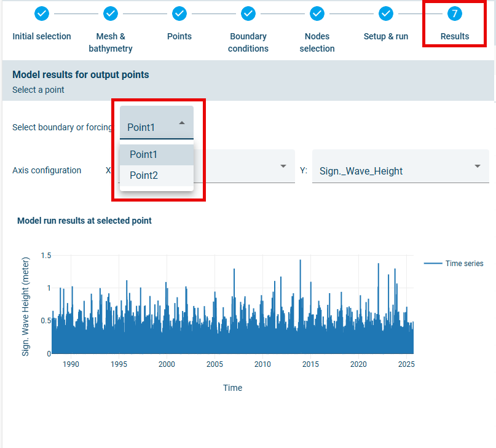Click the wave height chart plot area
Image resolution: width=496 pixels, height=448 pixels.
point(232,307)
